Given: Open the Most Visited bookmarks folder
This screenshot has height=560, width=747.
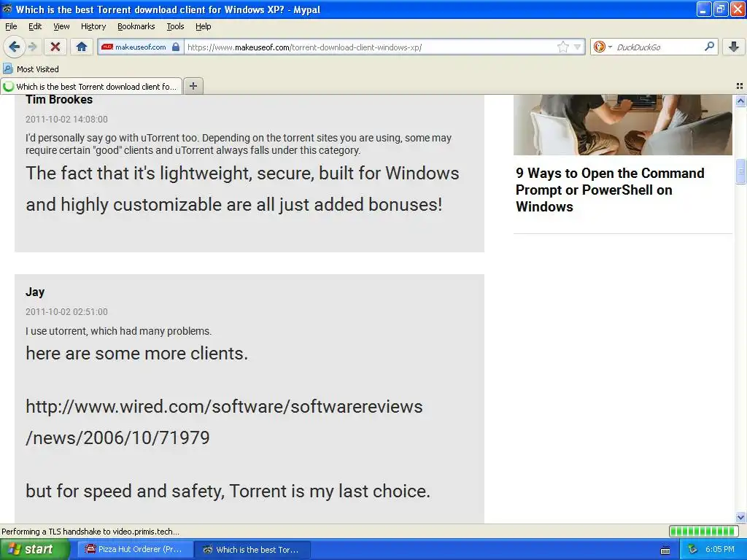Looking at the screenshot, I should [31, 69].
